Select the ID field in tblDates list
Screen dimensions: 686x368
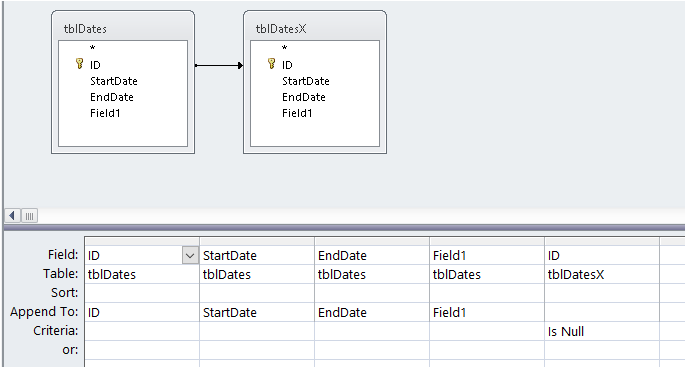(x=95, y=65)
